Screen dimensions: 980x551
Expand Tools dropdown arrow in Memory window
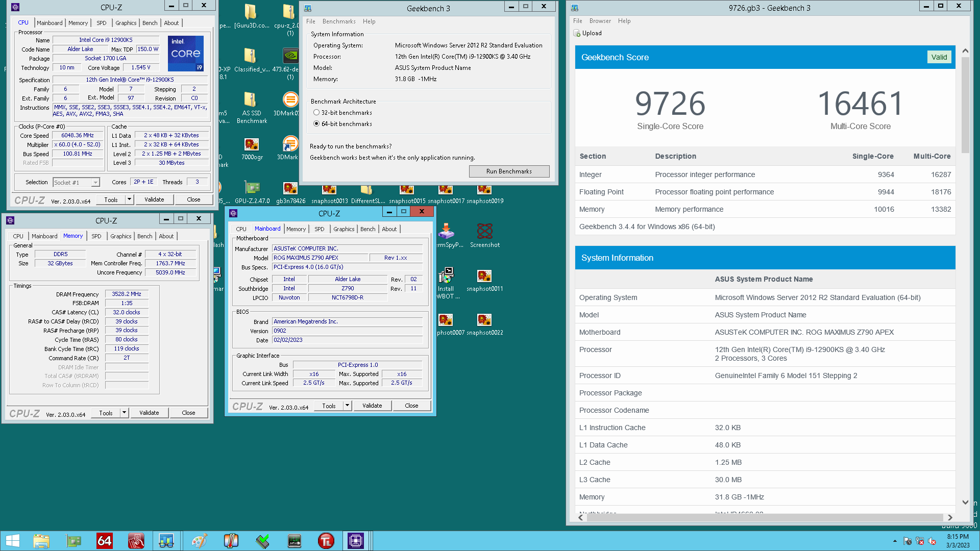(x=125, y=413)
